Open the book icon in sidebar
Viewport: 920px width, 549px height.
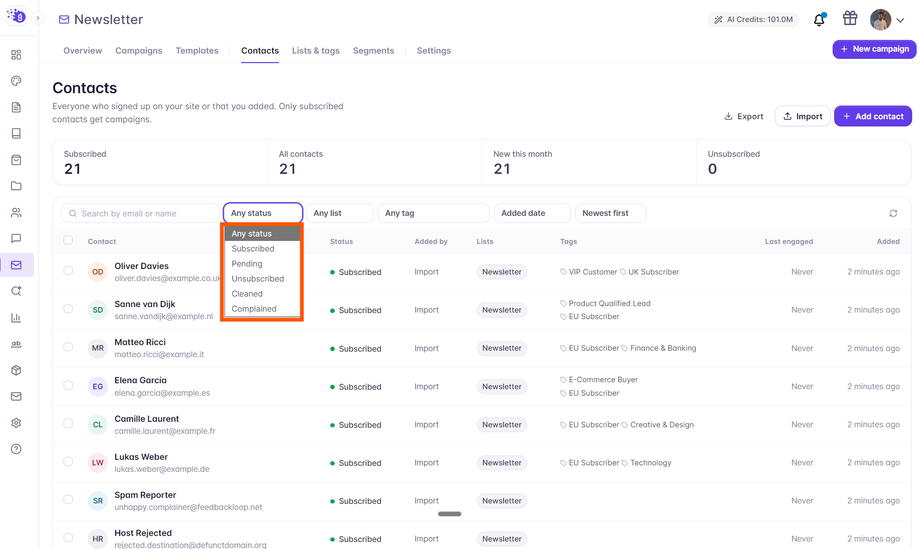(x=16, y=134)
